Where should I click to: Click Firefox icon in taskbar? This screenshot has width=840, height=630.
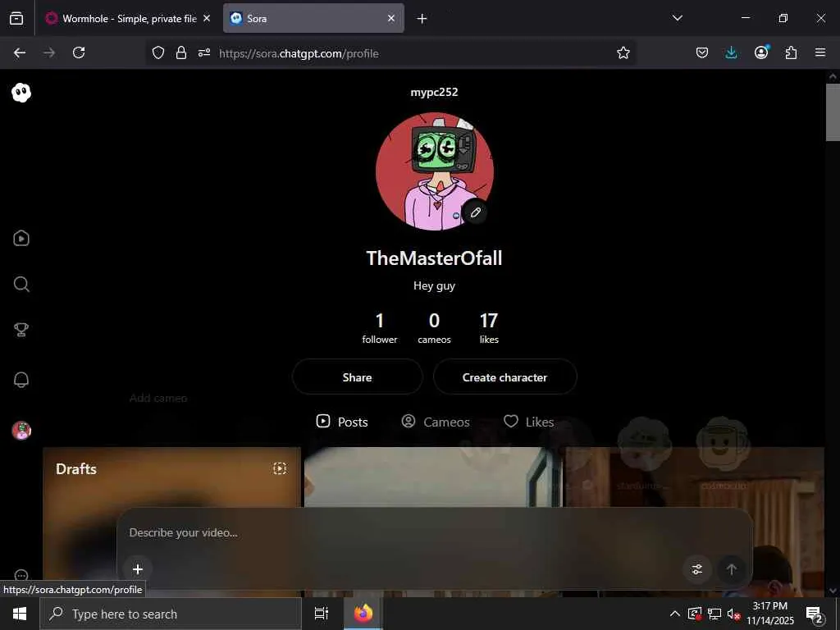[x=363, y=614]
